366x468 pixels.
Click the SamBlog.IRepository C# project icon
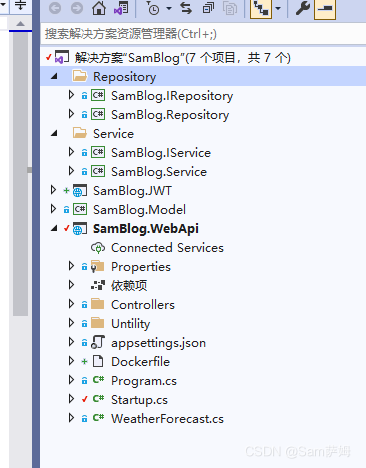tap(98, 96)
